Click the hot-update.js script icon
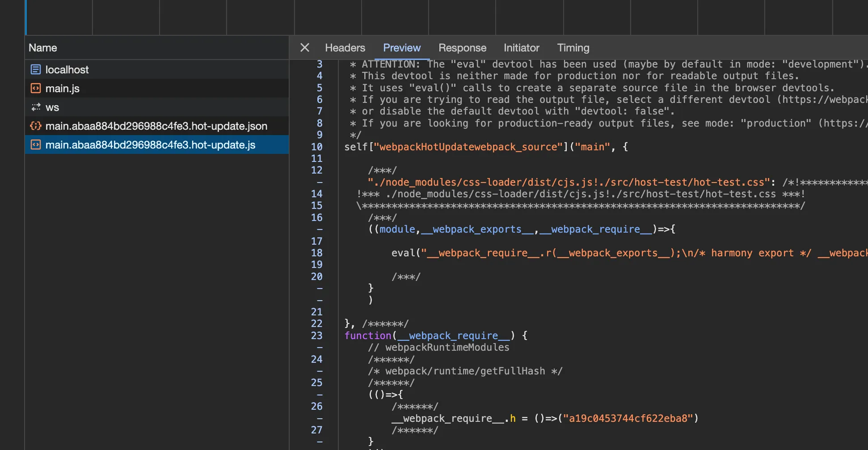The image size is (868, 450). click(36, 144)
